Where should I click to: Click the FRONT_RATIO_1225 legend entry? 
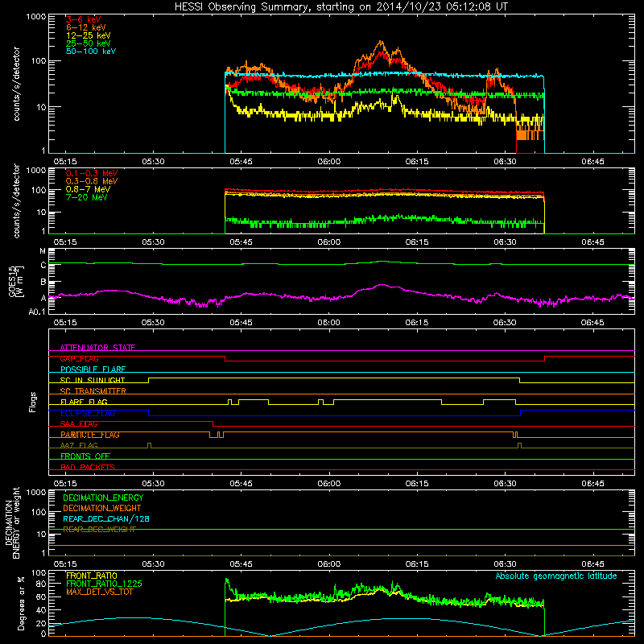point(105,584)
